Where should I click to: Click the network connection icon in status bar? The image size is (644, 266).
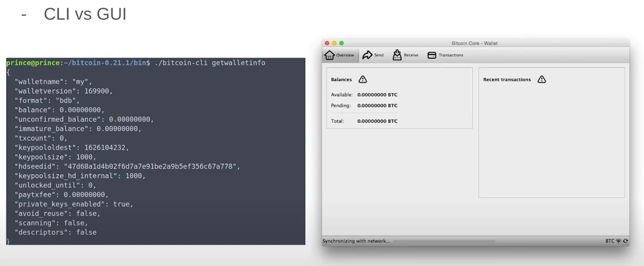618,241
